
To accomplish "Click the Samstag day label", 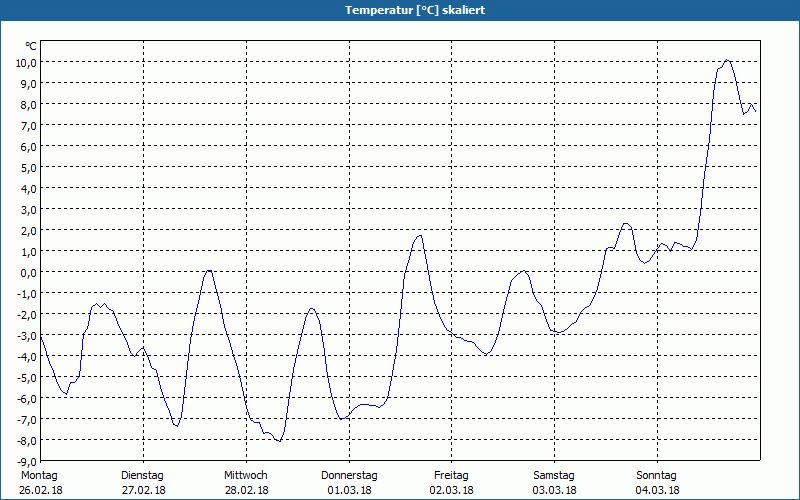I will click(x=554, y=476).
